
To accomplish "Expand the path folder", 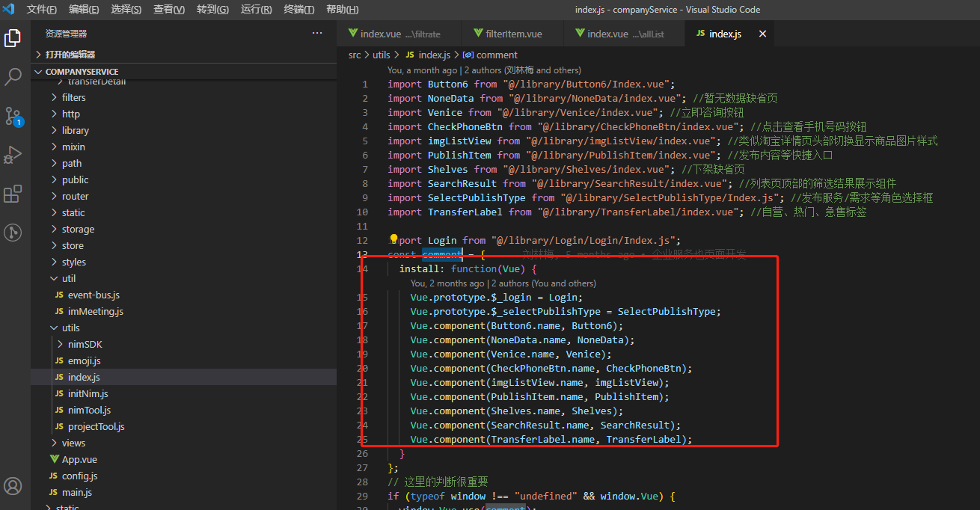I will click(183, 163).
